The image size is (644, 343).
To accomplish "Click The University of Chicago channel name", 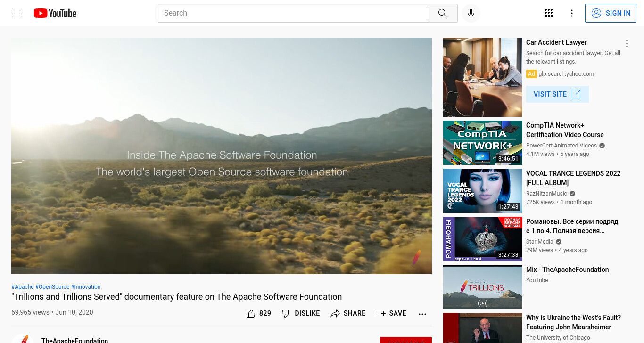I will 558,338.
